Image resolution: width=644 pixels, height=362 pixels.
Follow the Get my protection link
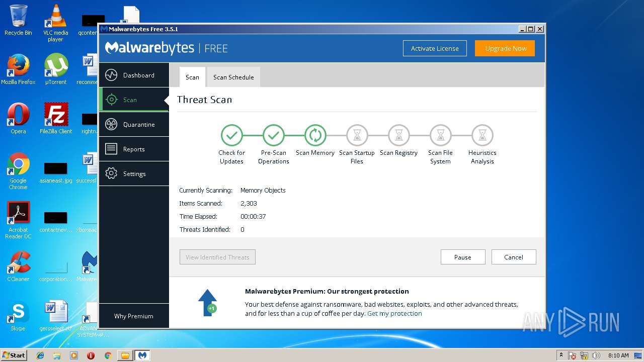(394, 313)
